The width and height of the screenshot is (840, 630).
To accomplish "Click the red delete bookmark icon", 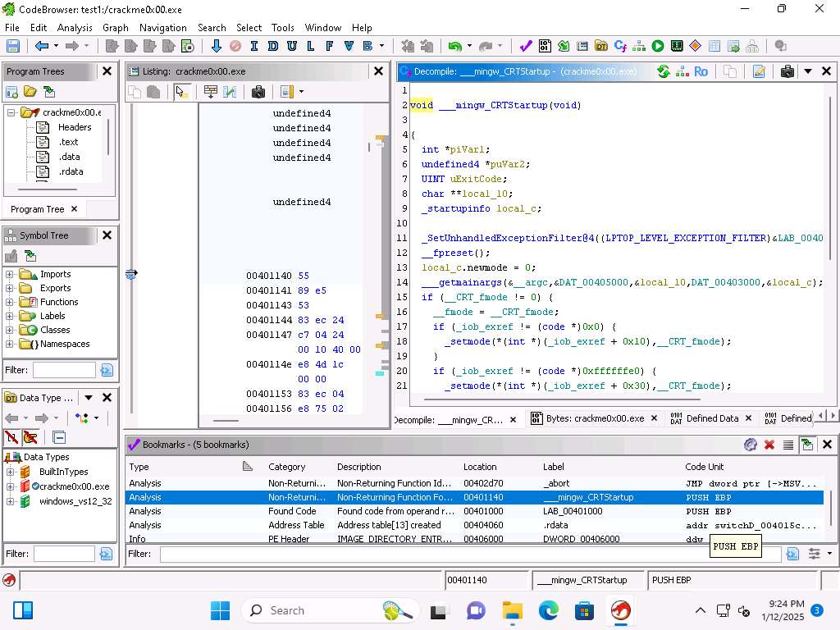I will pyautogui.click(x=769, y=445).
